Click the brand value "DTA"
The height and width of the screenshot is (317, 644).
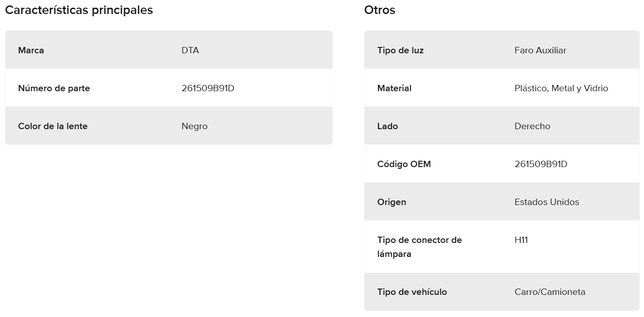pos(190,50)
